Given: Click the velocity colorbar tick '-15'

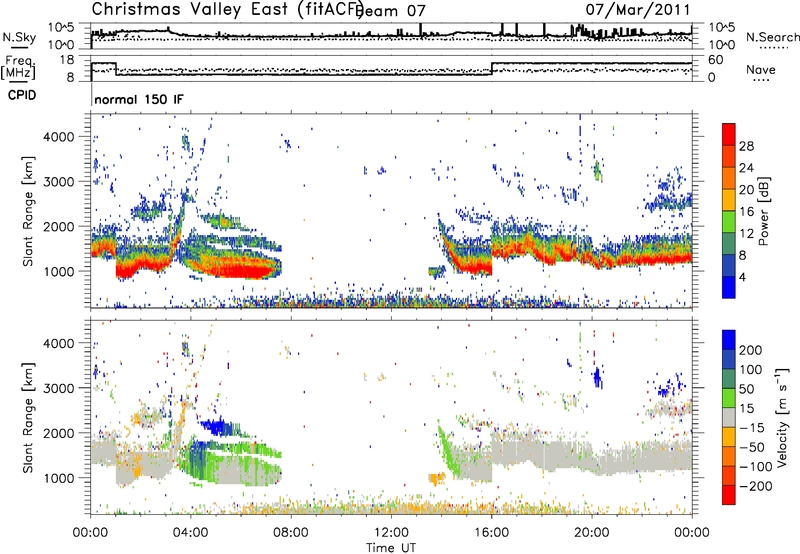Looking at the screenshot, I should tap(752, 427).
